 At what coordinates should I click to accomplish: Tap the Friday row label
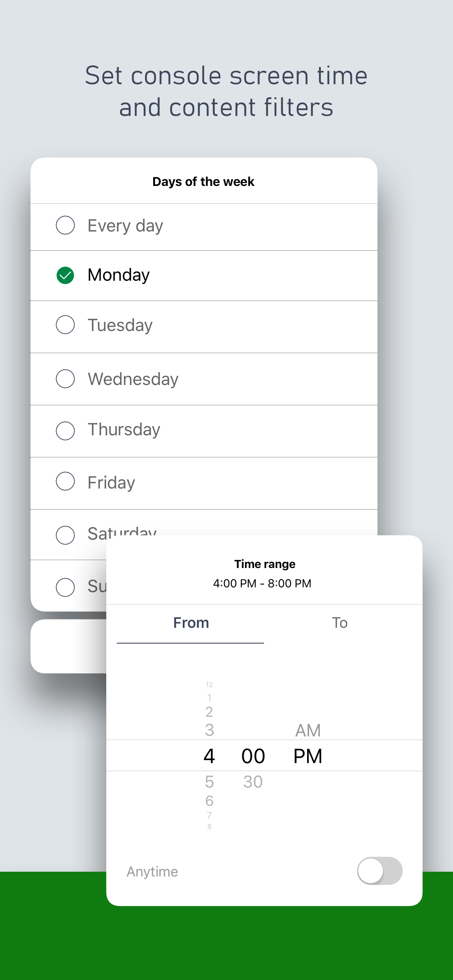[x=111, y=482]
